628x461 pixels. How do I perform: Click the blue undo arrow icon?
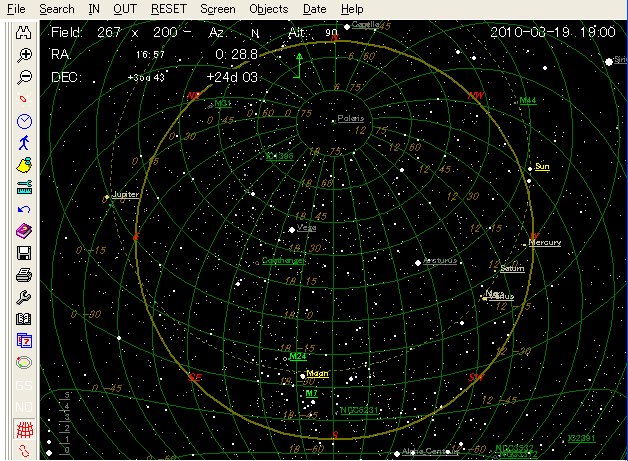click(24, 209)
